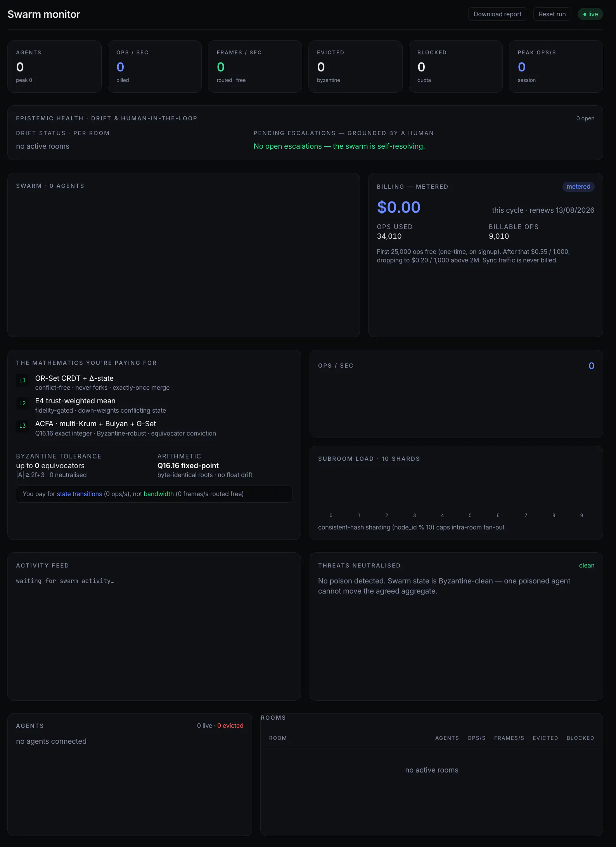Viewport: 616px width, 847px height.
Task: Select the Agents stat card
Action: pyautogui.click(x=54, y=66)
